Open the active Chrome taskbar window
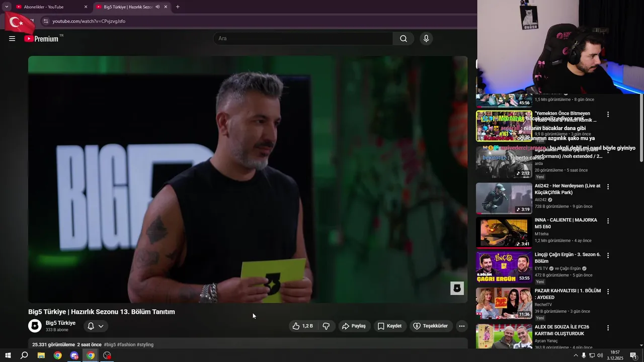 pyautogui.click(x=91, y=355)
